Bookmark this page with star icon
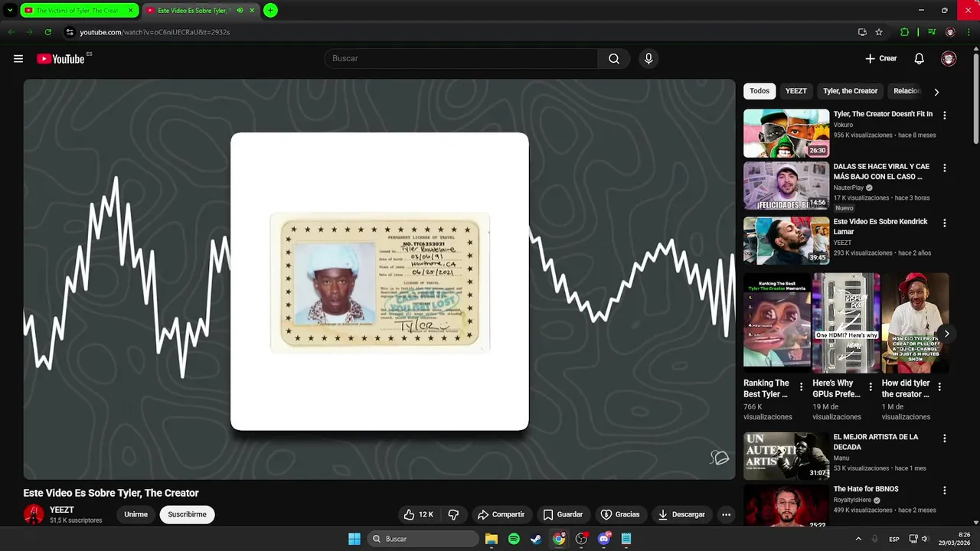The height and width of the screenshot is (551, 980). coord(879,32)
